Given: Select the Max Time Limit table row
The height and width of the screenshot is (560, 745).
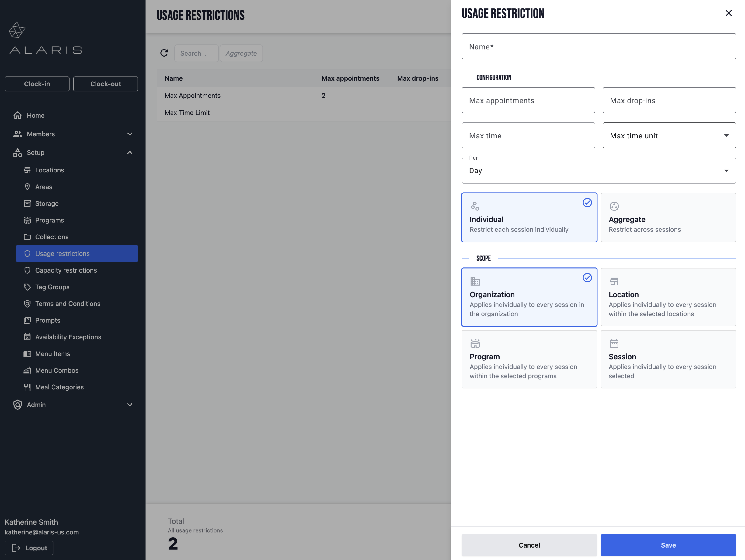Looking at the screenshot, I should pos(303,113).
